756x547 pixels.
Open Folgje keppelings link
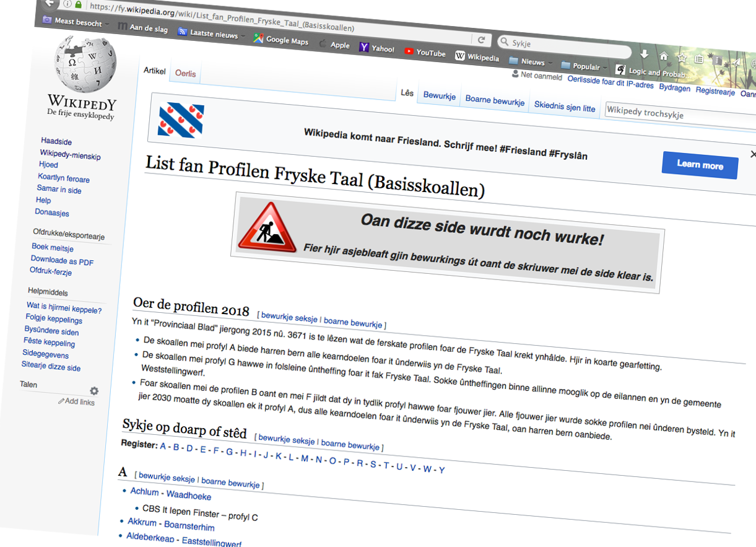54,319
